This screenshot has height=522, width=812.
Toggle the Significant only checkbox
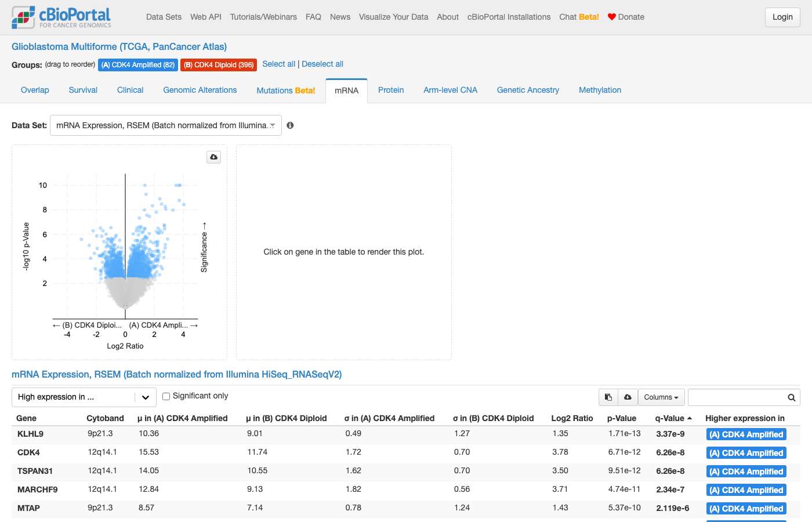[x=166, y=396]
